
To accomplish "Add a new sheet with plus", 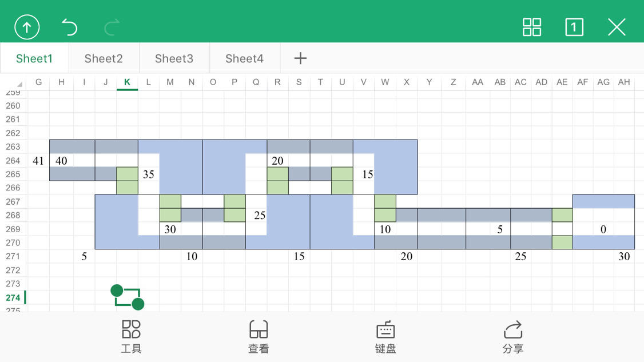I will (300, 58).
